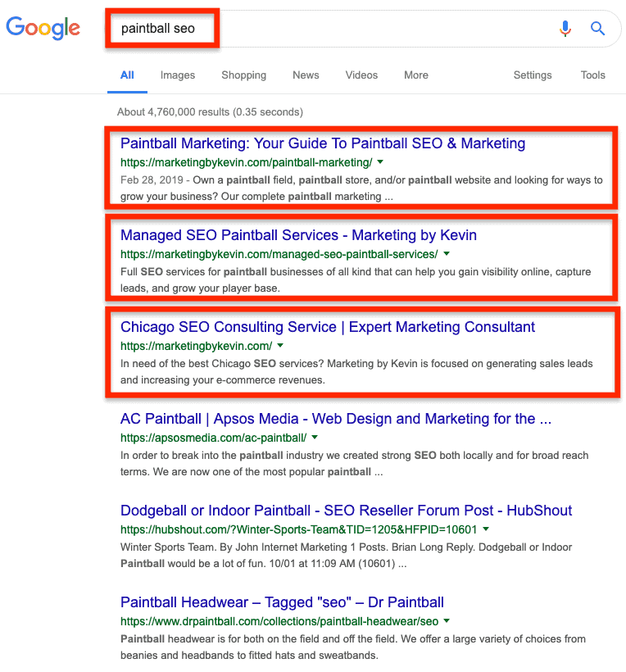Open the News results tab
The height and width of the screenshot is (672, 626).
306,75
